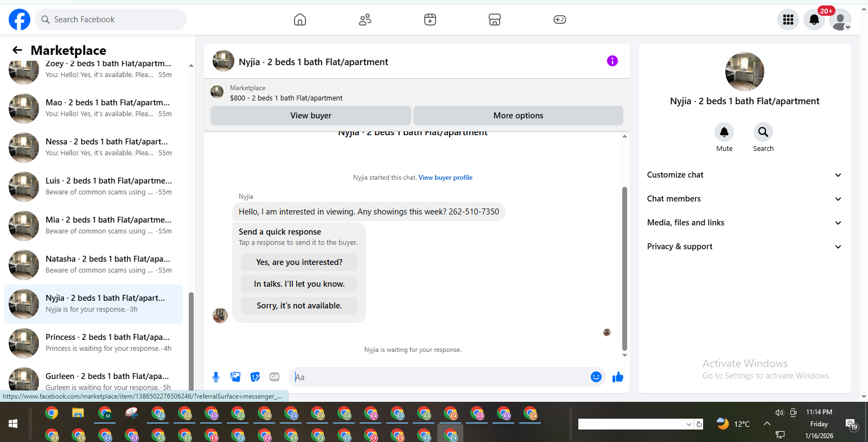Open conversation information purple icon
The height and width of the screenshot is (442, 868).
pos(612,61)
